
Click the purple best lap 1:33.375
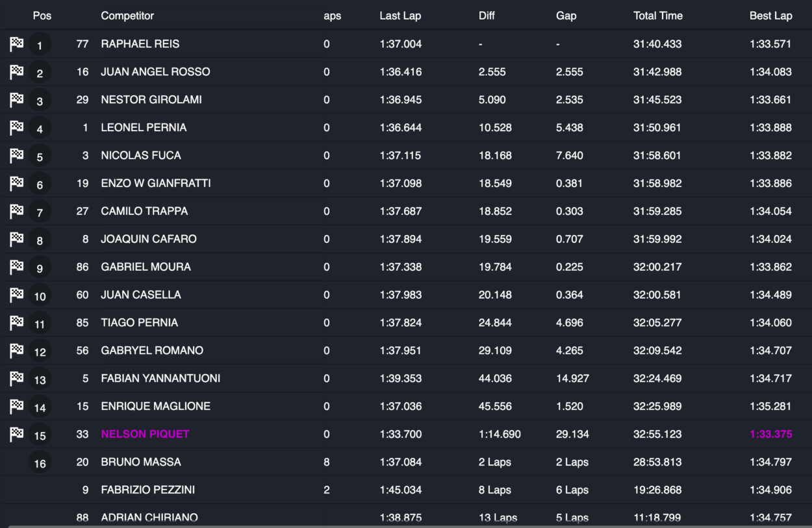click(x=770, y=434)
